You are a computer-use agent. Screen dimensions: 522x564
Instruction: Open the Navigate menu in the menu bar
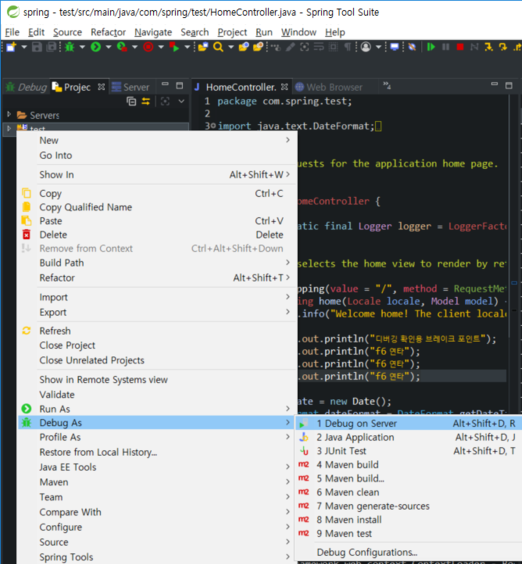point(153,32)
